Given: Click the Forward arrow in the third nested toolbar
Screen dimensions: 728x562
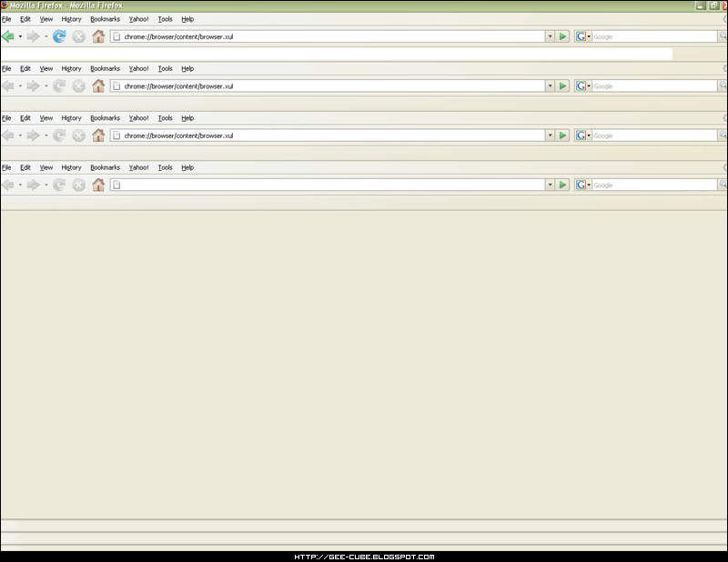Looking at the screenshot, I should (x=33, y=135).
